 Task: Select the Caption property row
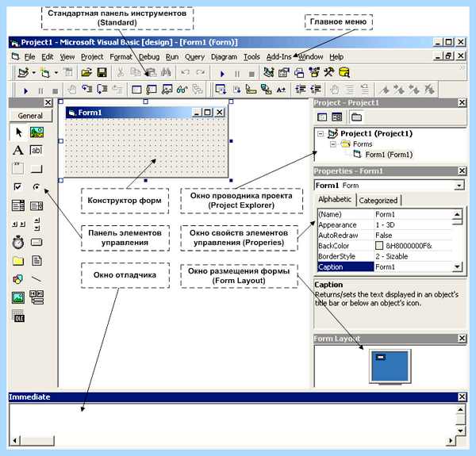click(385, 266)
